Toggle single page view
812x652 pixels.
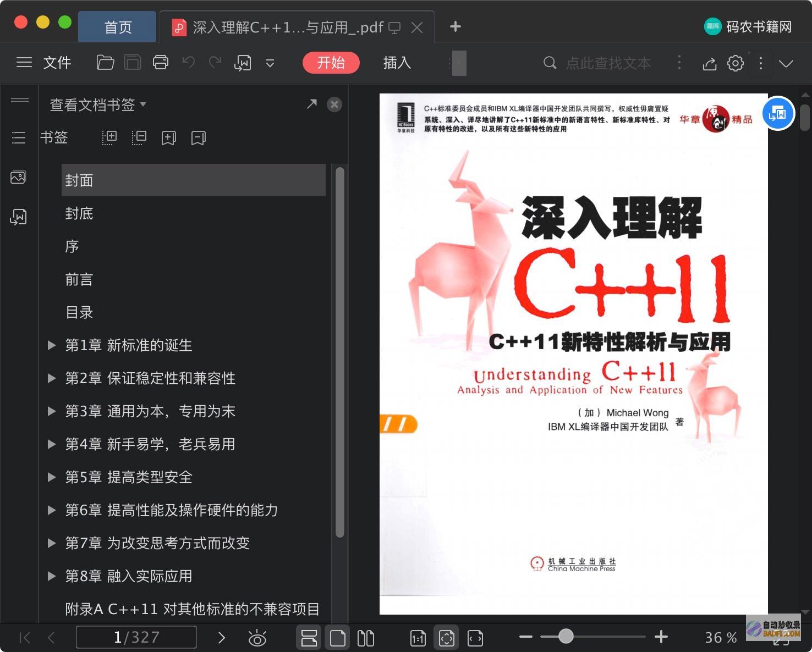coord(338,638)
